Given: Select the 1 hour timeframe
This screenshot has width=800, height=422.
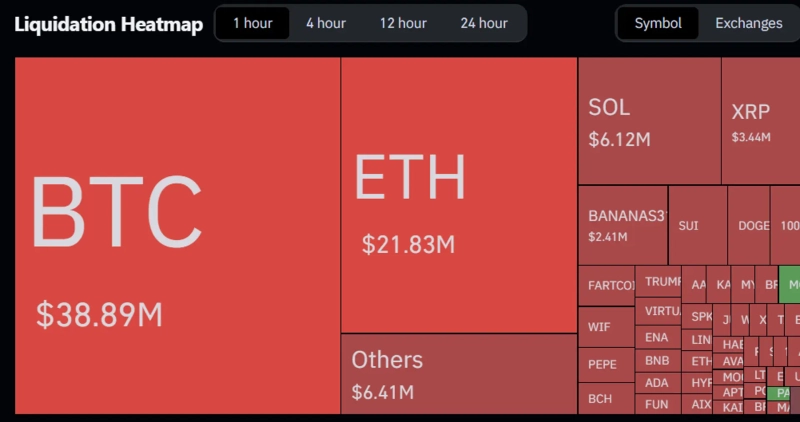Looking at the screenshot, I should click(x=254, y=23).
